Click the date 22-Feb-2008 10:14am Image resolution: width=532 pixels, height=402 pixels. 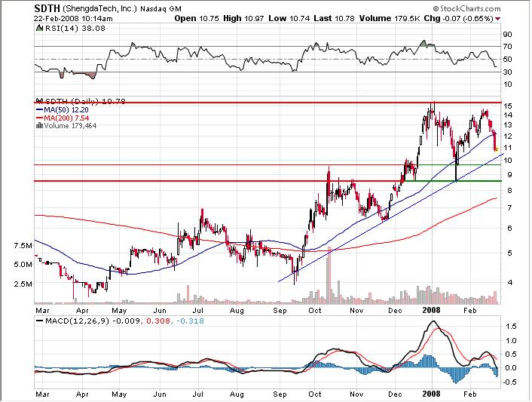73,19
